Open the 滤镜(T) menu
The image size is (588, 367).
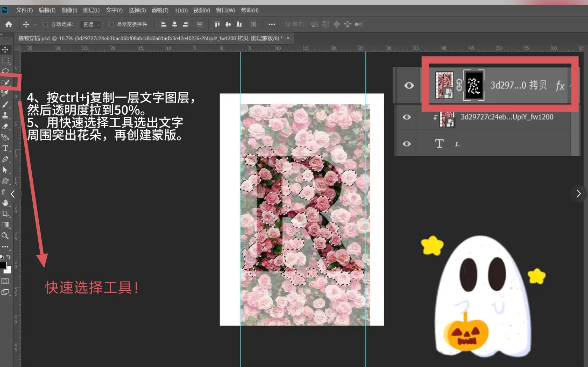[160, 10]
